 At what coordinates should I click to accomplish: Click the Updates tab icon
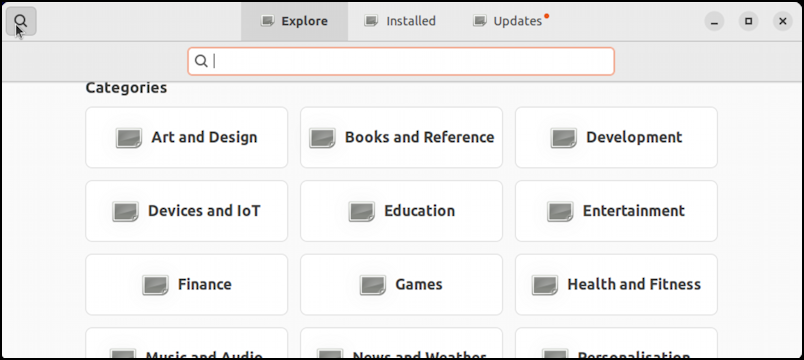[x=479, y=21]
